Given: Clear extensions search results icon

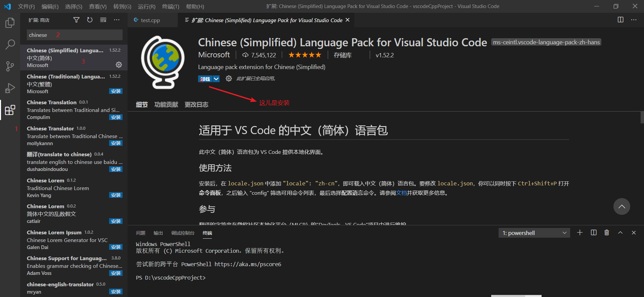Looking at the screenshot, I should (103, 20).
